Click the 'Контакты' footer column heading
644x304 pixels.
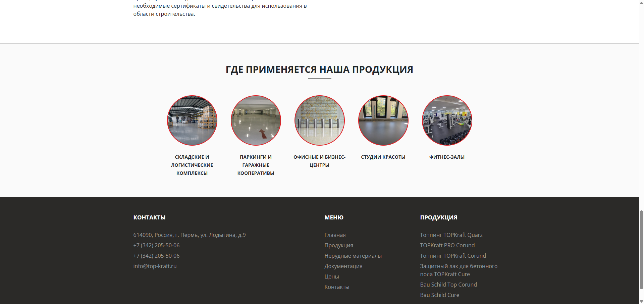point(150,217)
